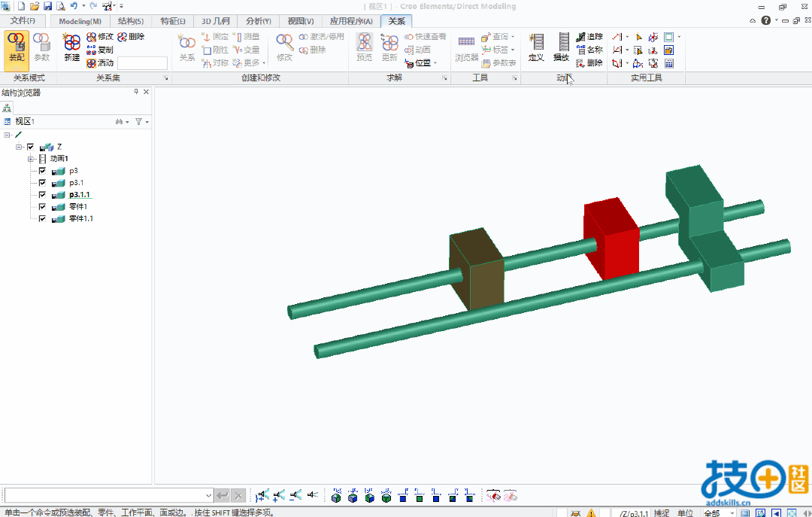Click the green cube view icon

[x=386, y=496]
